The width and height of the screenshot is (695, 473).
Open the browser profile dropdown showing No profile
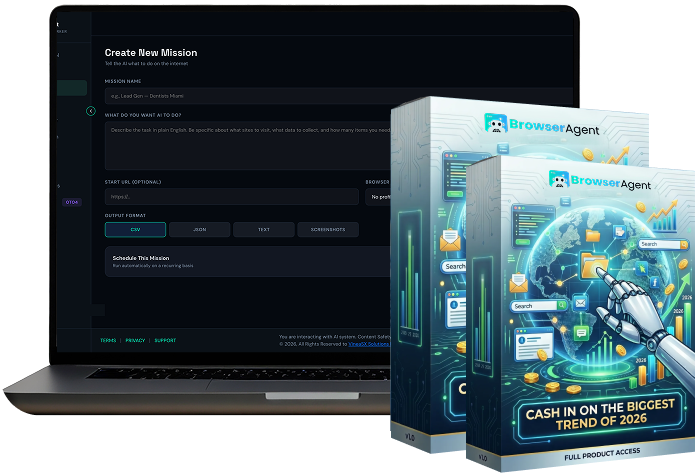click(x=378, y=197)
